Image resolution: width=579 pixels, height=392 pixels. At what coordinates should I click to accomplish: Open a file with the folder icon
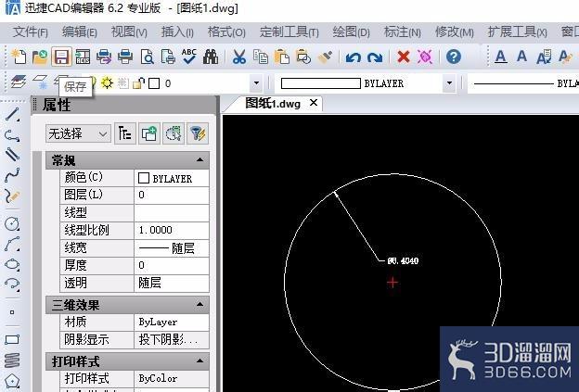click(x=40, y=57)
